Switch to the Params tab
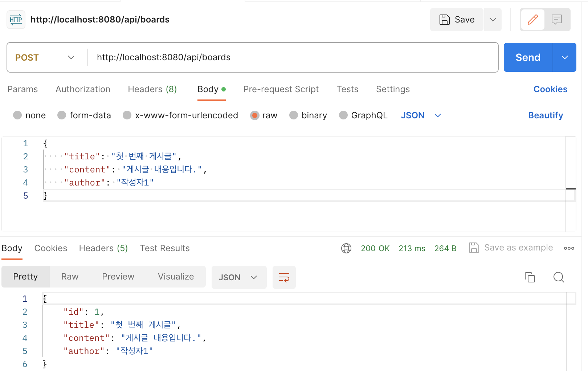The height and width of the screenshot is (371, 588). click(x=23, y=89)
